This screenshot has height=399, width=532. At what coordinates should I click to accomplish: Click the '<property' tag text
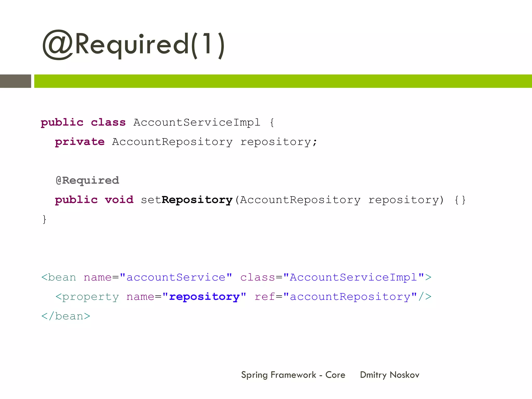click(87, 297)
